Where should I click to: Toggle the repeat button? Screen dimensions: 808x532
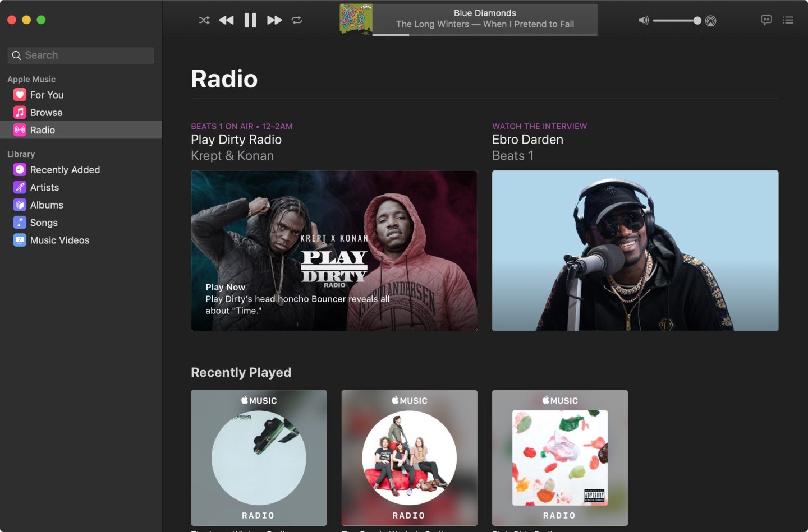coord(297,20)
